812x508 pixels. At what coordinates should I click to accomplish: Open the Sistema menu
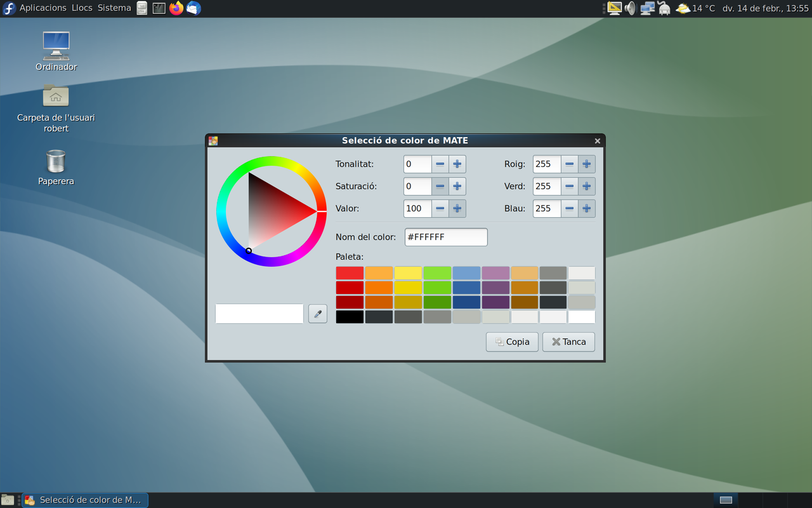(114, 8)
